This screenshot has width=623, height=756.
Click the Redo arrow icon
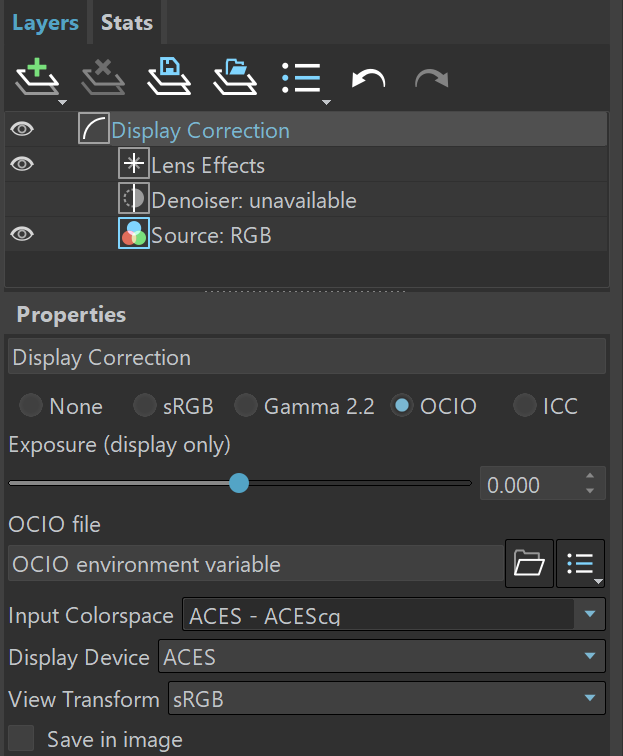point(431,79)
